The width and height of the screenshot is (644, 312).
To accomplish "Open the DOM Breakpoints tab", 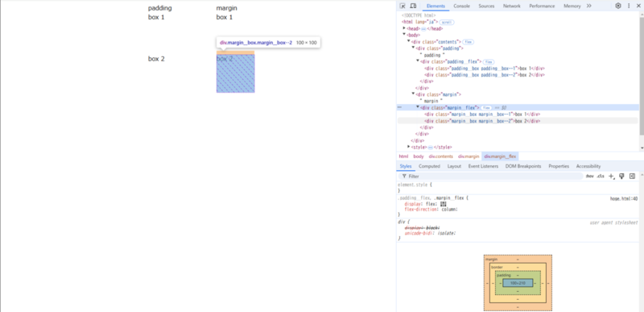I will (523, 166).
